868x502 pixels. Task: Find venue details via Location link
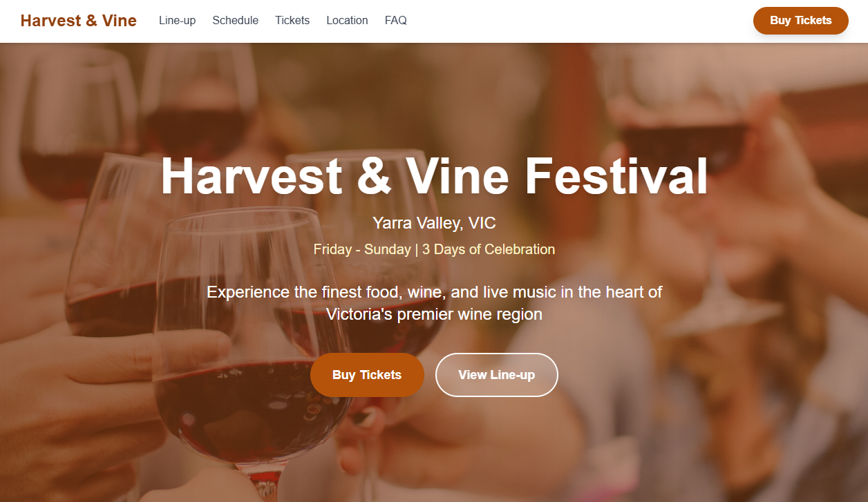pyautogui.click(x=347, y=20)
